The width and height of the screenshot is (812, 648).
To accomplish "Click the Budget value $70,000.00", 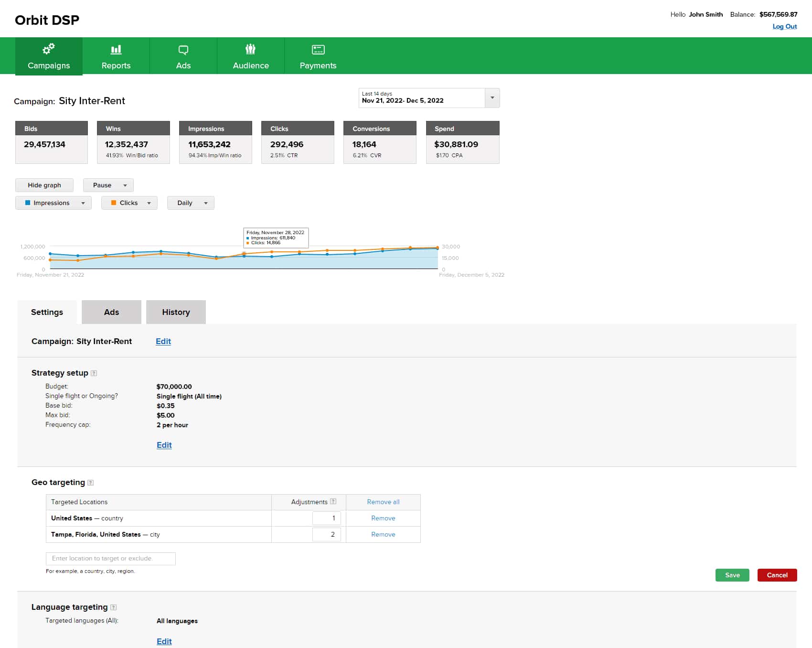I will pyautogui.click(x=174, y=387).
